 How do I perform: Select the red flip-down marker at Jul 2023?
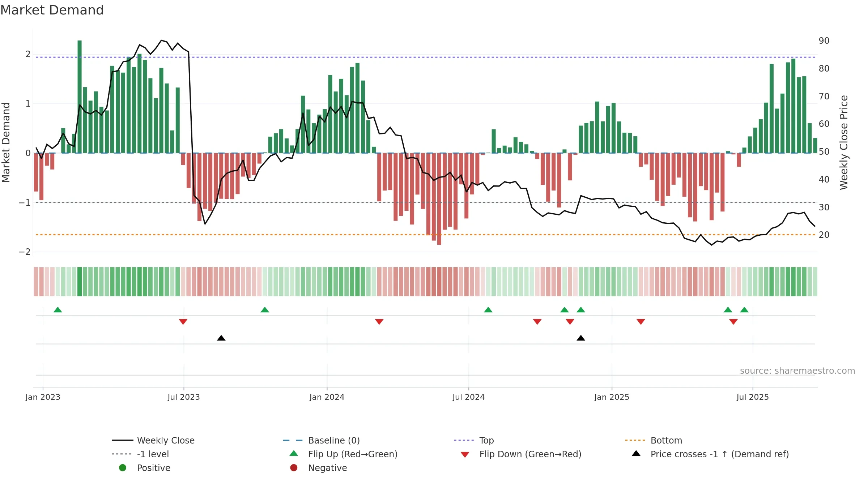183,322
